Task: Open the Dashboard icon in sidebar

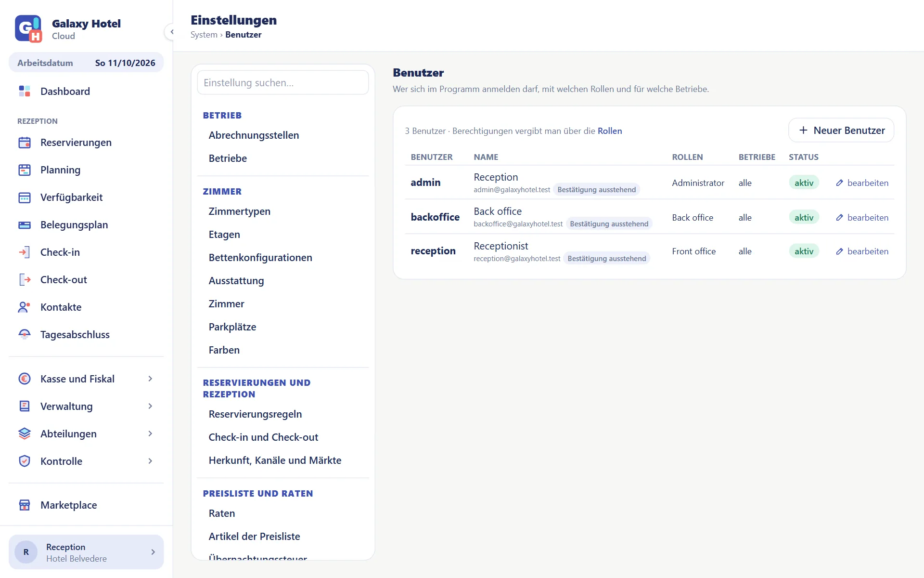Action: pyautogui.click(x=25, y=91)
